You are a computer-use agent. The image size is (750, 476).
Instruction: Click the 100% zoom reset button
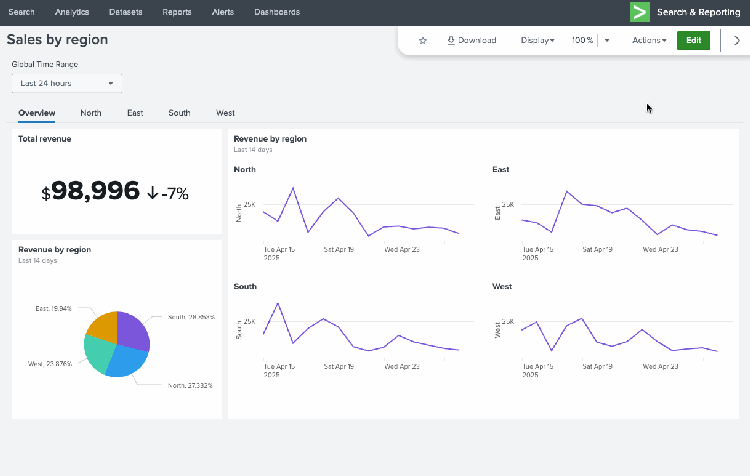(582, 41)
